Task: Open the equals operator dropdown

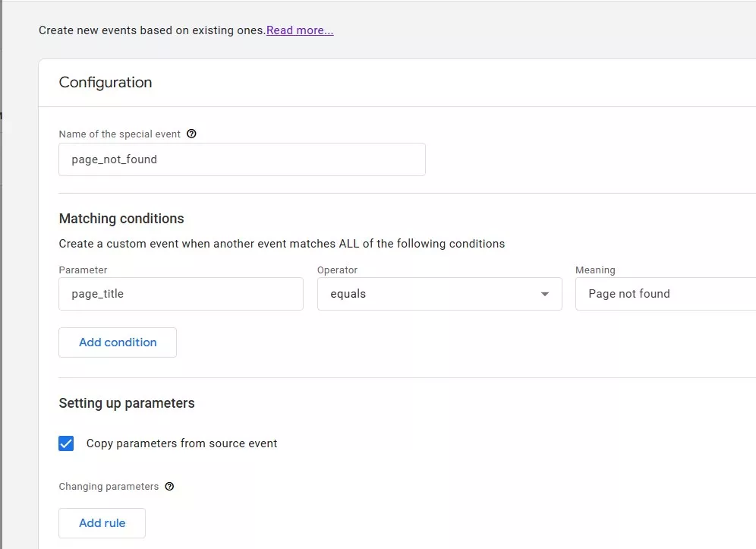Action: point(439,294)
